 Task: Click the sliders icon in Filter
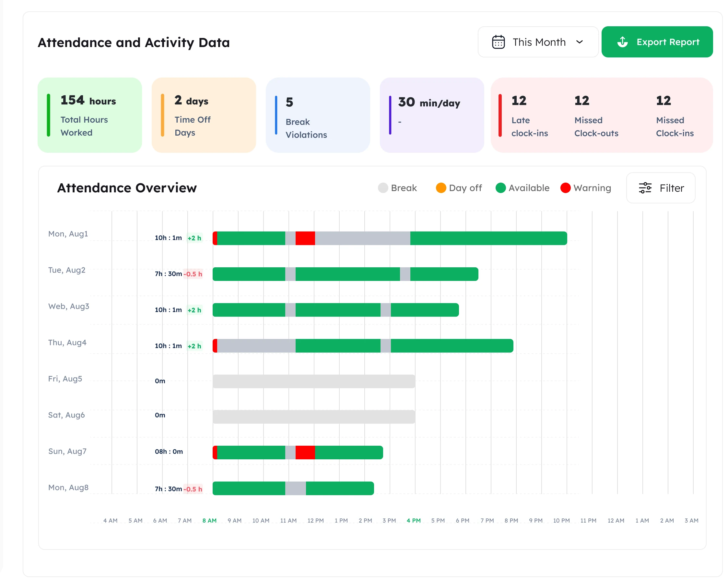pyautogui.click(x=645, y=188)
